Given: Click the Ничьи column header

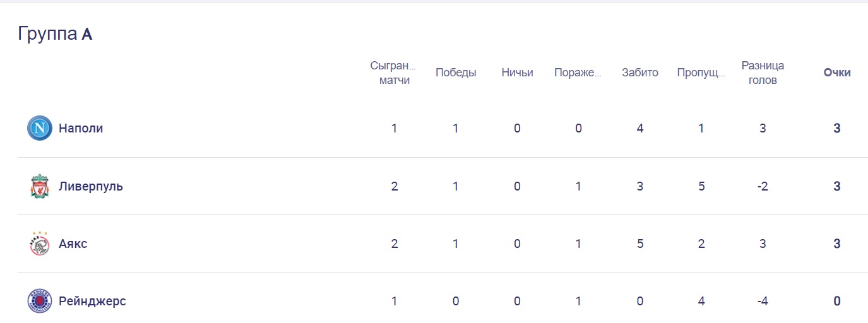Looking at the screenshot, I should pyautogui.click(x=517, y=73).
